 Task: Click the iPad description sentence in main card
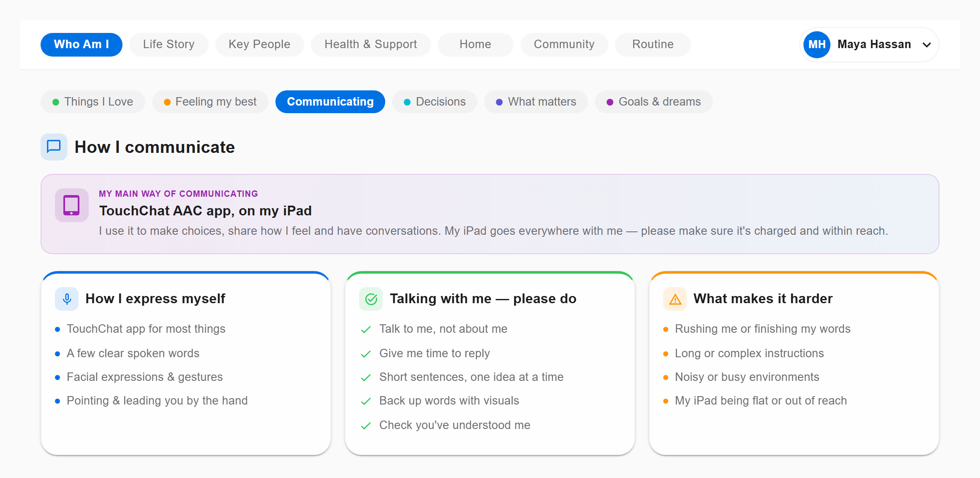[493, 231]
